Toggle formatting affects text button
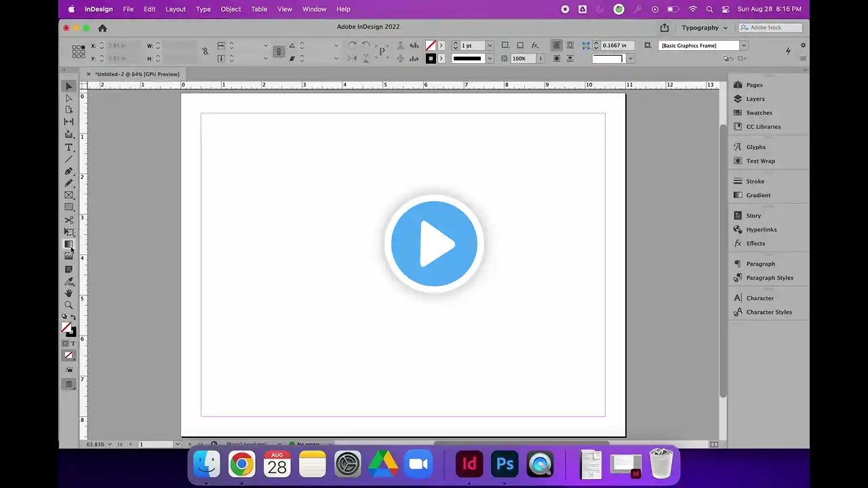Viewport: 868px width, 488px height. (73, 344)
